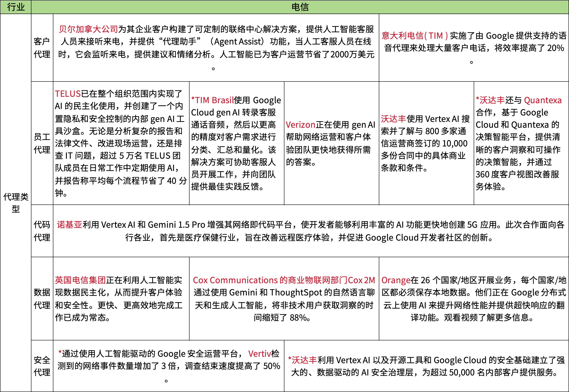Click the ThoughtSpot text
This screenshot has height=392, width=569.
[296, 293]
